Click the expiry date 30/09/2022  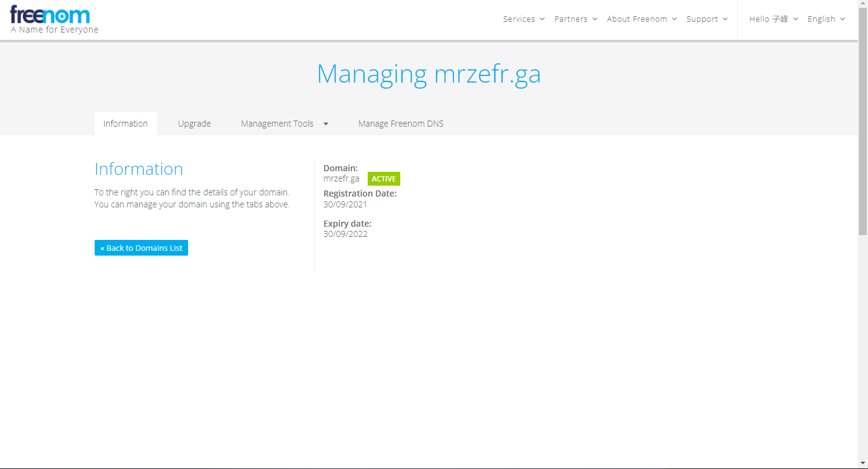click(345, 234)
